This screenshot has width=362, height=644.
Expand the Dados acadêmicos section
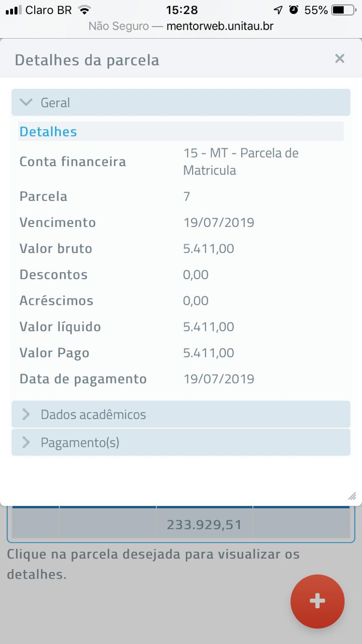pyautogui.click(x=93, y=415)
